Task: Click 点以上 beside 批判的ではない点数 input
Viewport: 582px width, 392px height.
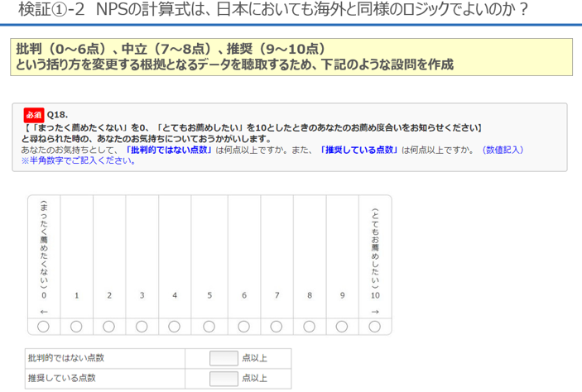Action: (255, 358)
